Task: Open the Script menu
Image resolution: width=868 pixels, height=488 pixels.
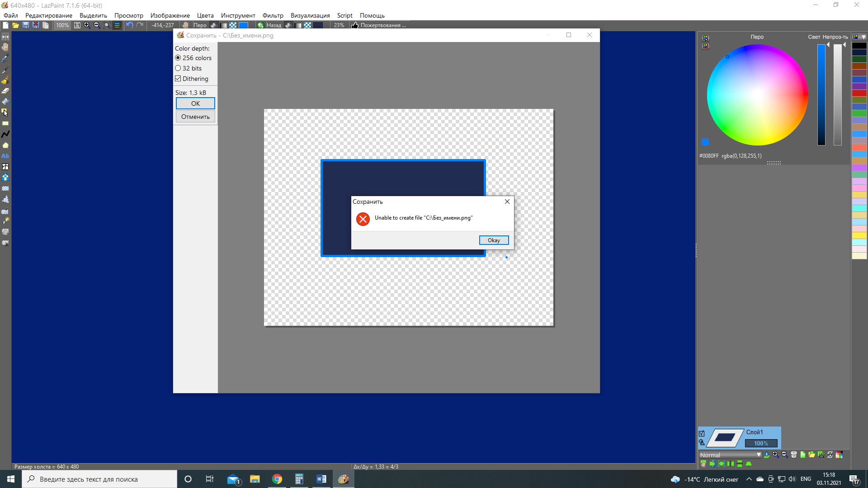Action: pyautogui.click(x=345, y=15)
